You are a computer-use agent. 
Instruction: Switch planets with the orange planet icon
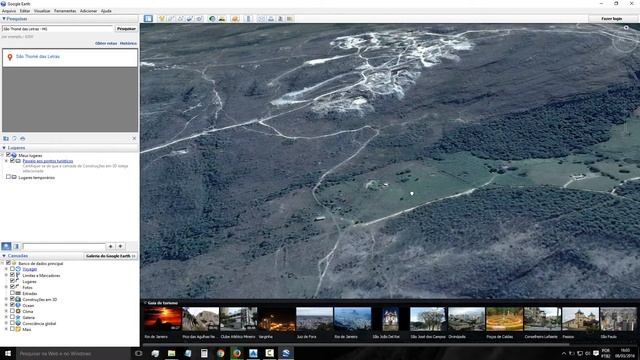point(235,19)
